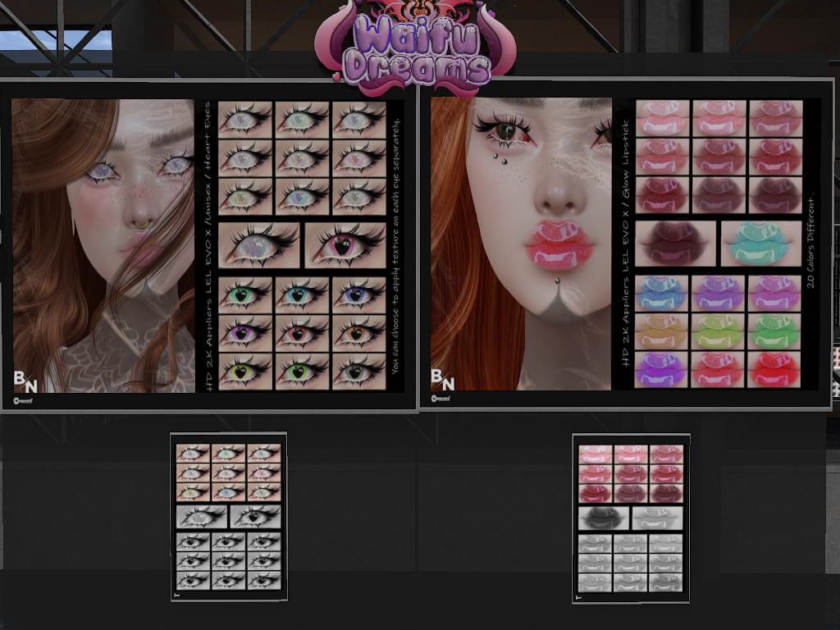The width and height of the screenshot is (840, 630).
Task: Click the BN logo on the Heart Eyes poster
Action: 25,381
